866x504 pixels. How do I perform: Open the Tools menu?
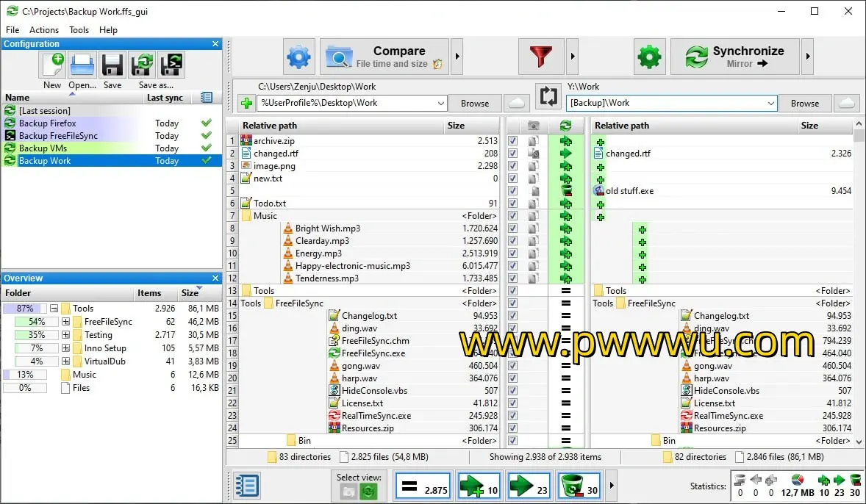[79, 30]
